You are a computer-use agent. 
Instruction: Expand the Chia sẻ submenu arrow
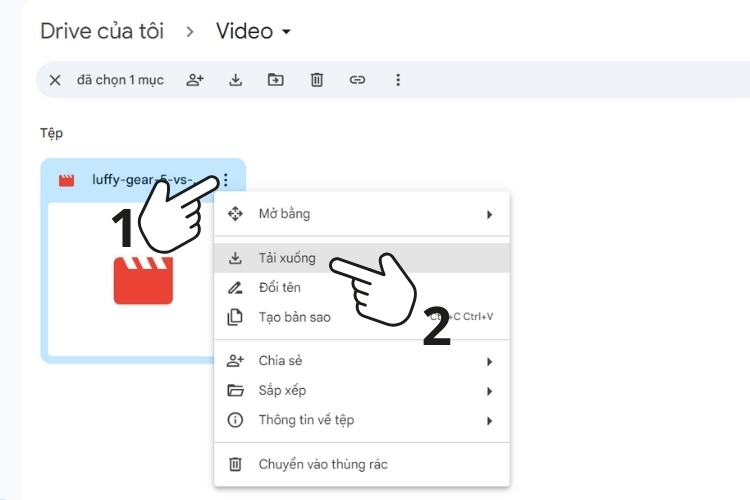coord(489,362)
